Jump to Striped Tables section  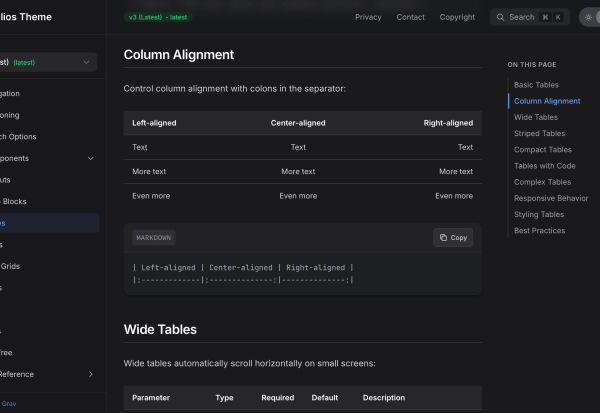[x=540, y=134]
